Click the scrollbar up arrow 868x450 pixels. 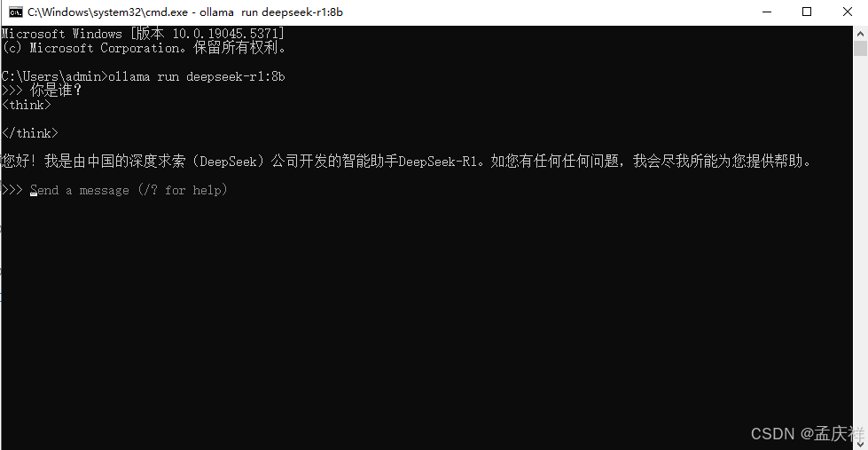[860, 33]
